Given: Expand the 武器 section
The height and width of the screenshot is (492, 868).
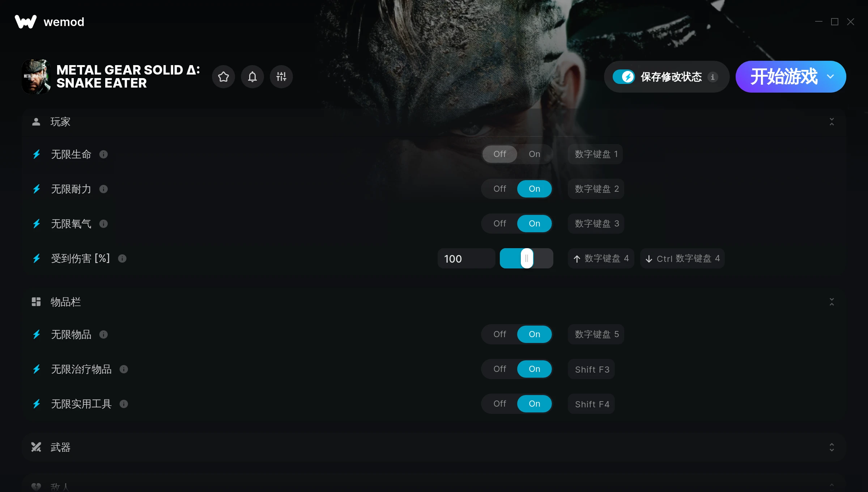Looking at the screenshot, I should 832,448.
